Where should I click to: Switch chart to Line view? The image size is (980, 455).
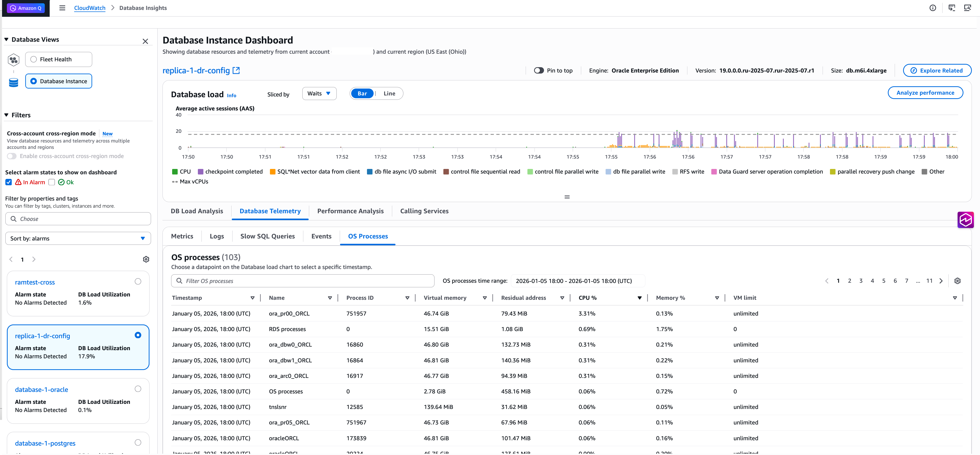389,93
